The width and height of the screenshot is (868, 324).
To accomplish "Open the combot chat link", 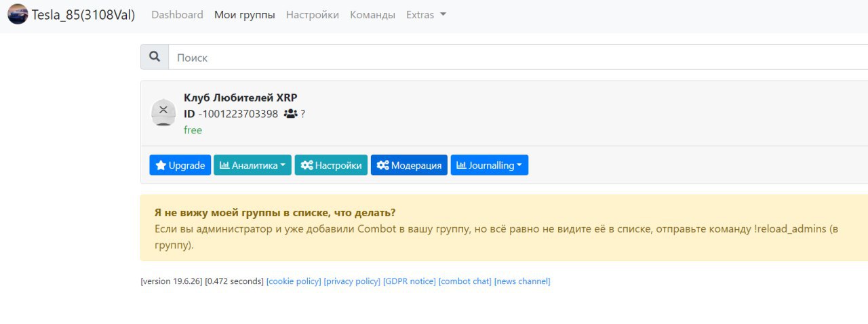I will [x=465, y=281].
